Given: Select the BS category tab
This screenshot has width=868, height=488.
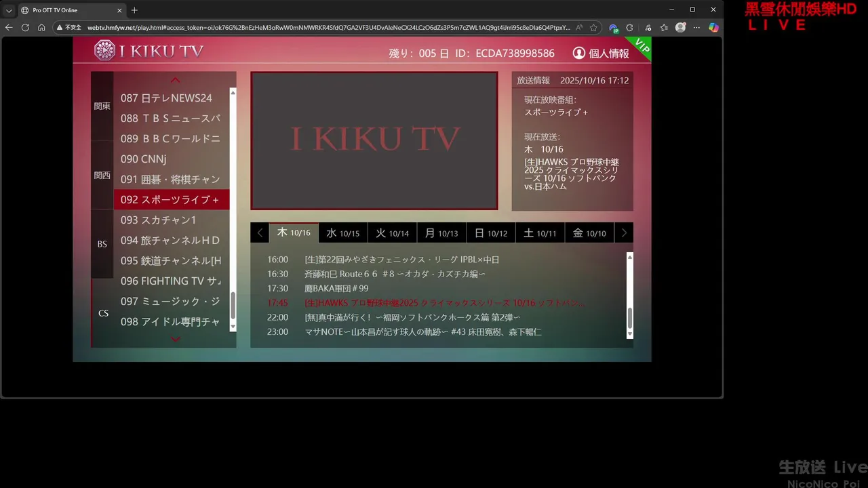Looking at the screenshot, I should [102, 244].
